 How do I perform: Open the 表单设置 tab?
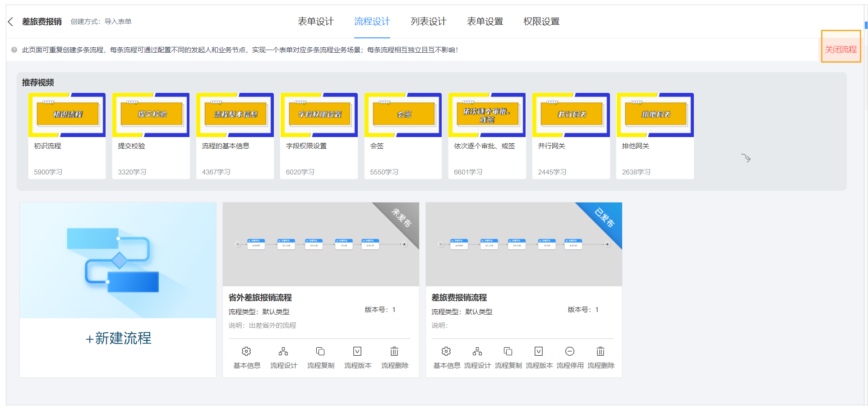(485, 21)
